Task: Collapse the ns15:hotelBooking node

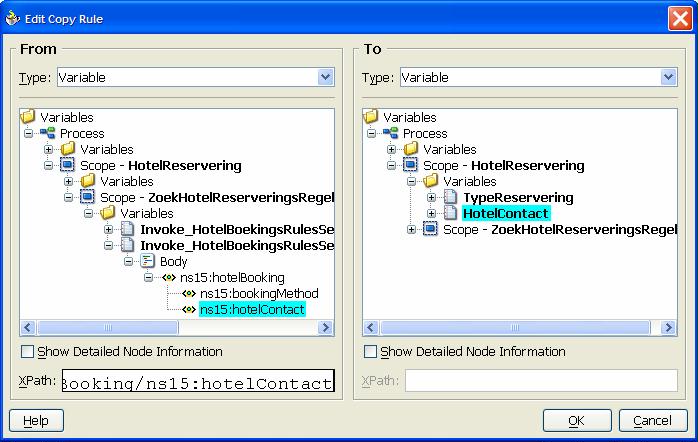Action: tap(149, 277)
